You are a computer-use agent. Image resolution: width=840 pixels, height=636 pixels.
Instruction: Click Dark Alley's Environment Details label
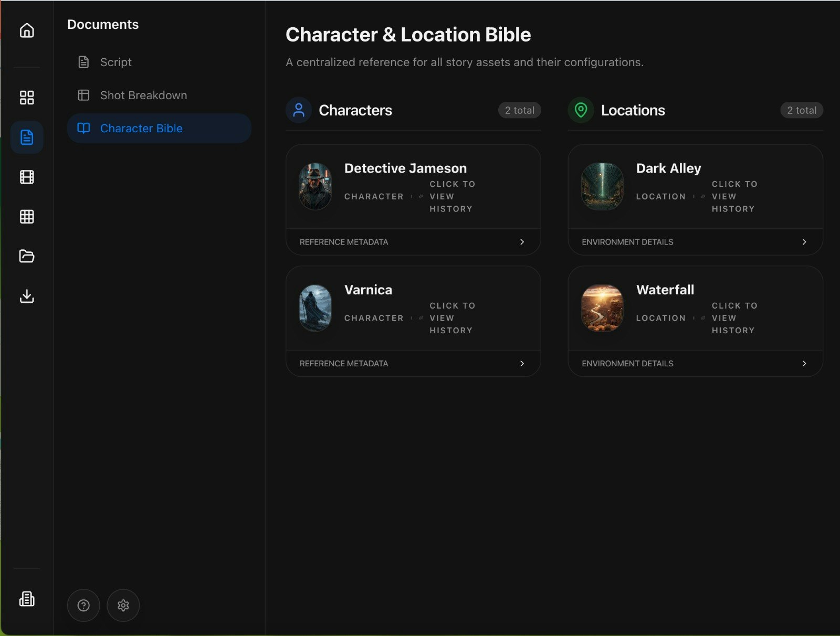(627, 242)
